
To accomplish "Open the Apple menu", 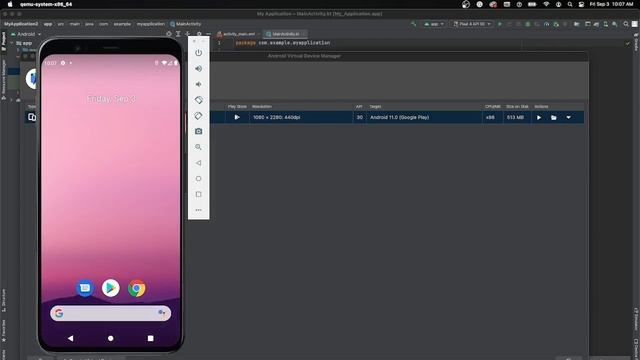I will 10,4.
